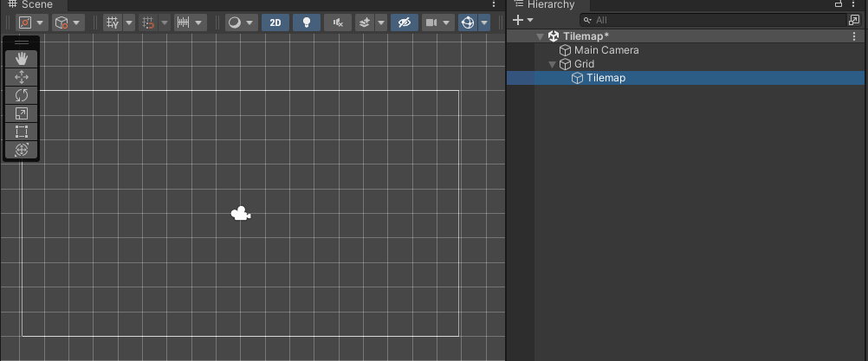Toggle grid visibility in Scene view
868x361 pixels.
(113, 23)
